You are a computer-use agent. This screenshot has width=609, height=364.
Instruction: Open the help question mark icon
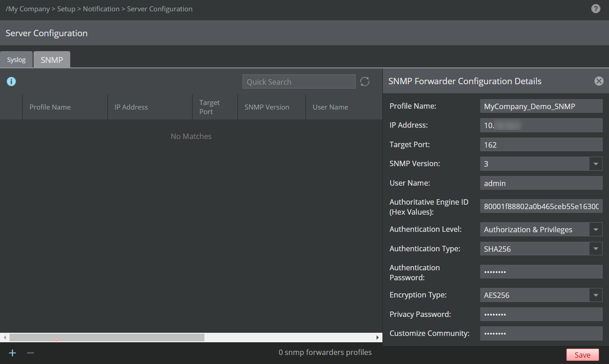click(x=596, y=9)
